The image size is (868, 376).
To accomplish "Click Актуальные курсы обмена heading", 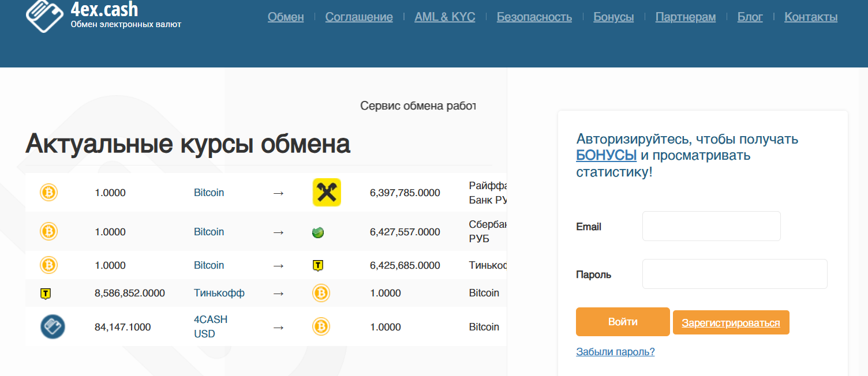I will point(188,144).
